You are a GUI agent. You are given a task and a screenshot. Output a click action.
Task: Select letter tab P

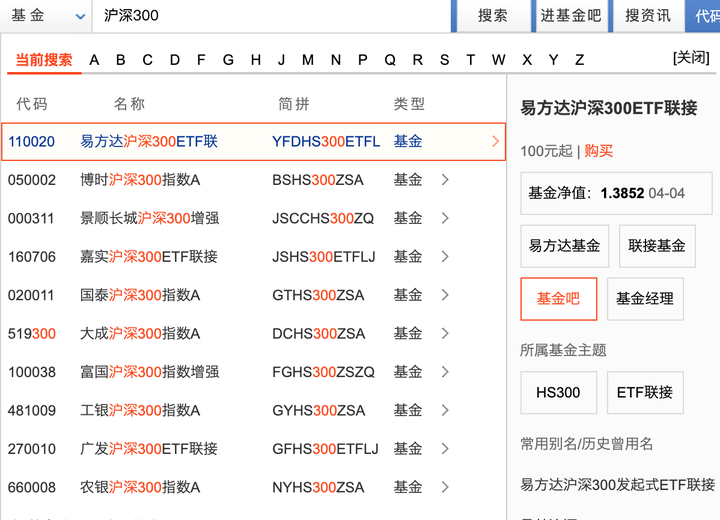pos(363,60)
